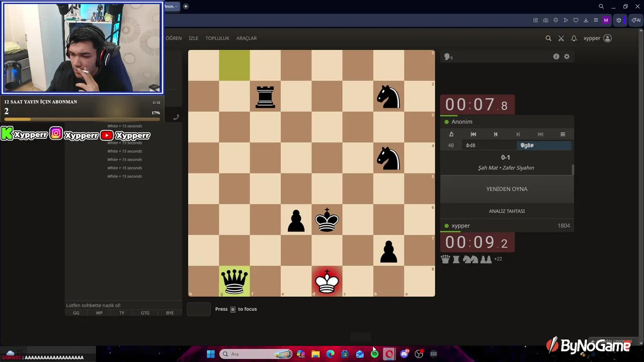Image resolution: width=644 pixels, height=362 pixels.
Task: Click the move list scrollbar
Action: (x=573, y=170)
